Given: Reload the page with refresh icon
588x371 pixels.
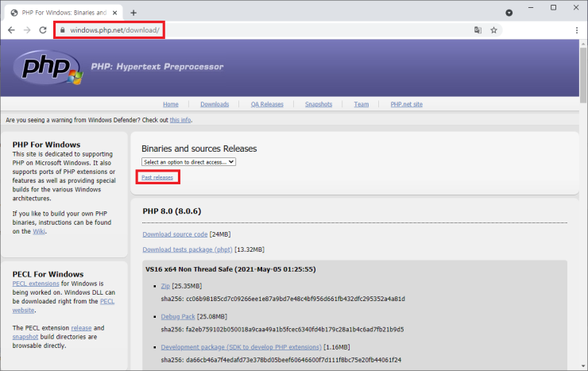Looking at the screenshot, I should coord(44,30).
